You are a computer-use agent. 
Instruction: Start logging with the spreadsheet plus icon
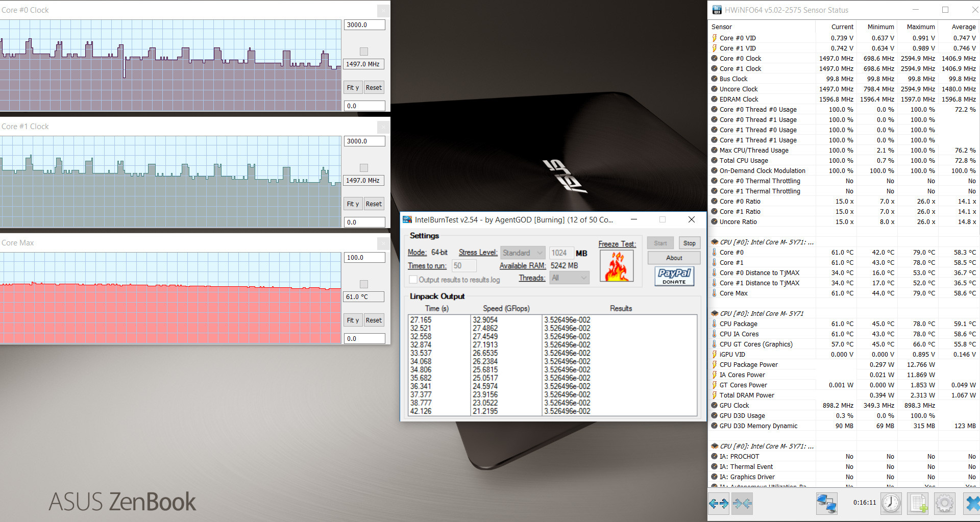(918, 504)
